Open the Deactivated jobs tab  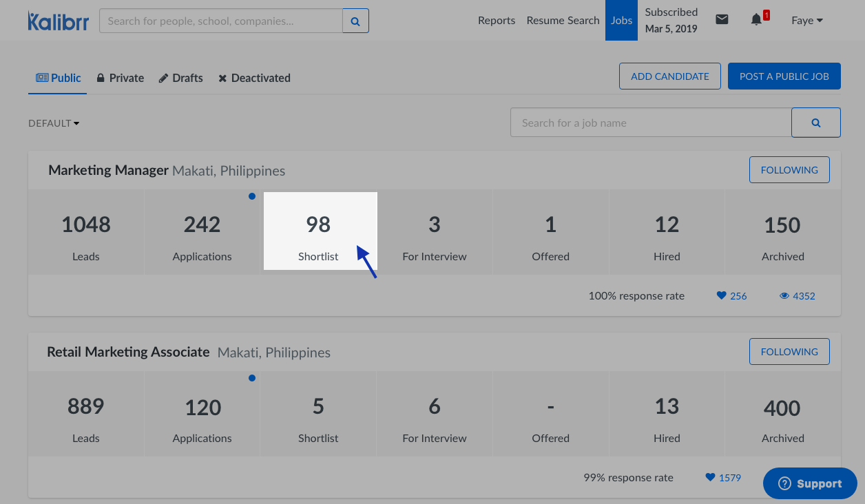(x=254, y=78)
